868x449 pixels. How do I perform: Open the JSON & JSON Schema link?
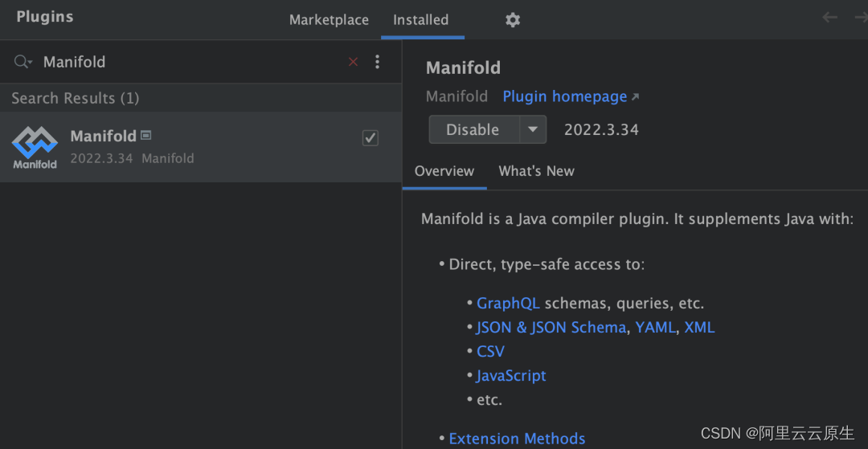[x=551, y=328]
